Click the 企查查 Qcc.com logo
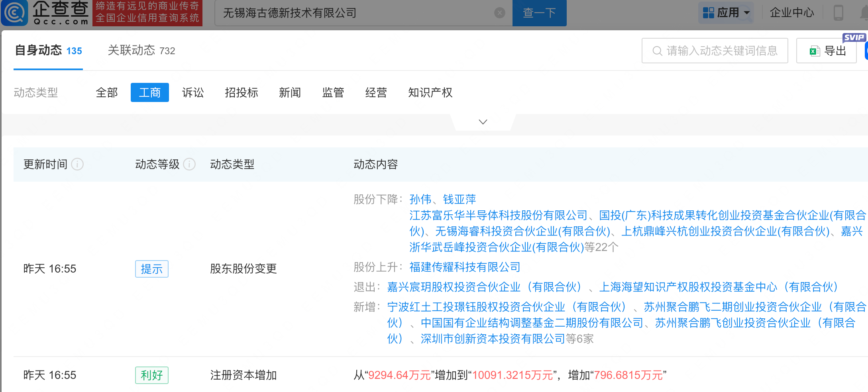The width and height of the screenshot is (868, 392). point(46,13)
